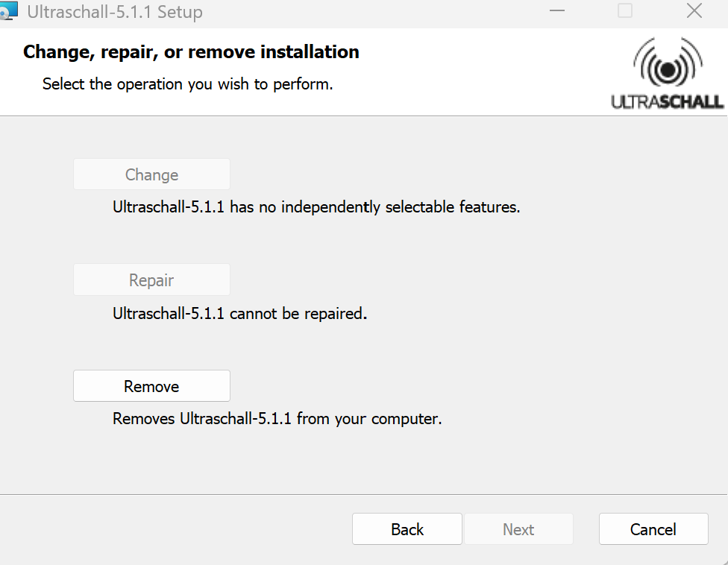The height and width of the screenshot is (565, 728).
Task: Click the greyed-out Change button
Action: [x=151, y=174]
